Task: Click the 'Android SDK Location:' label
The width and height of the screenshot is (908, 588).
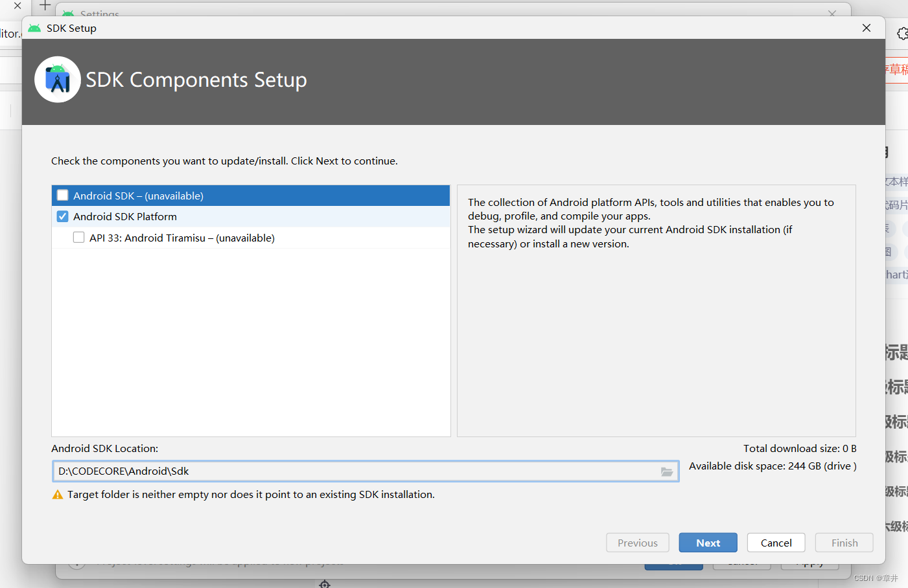Action: point(105,448)
